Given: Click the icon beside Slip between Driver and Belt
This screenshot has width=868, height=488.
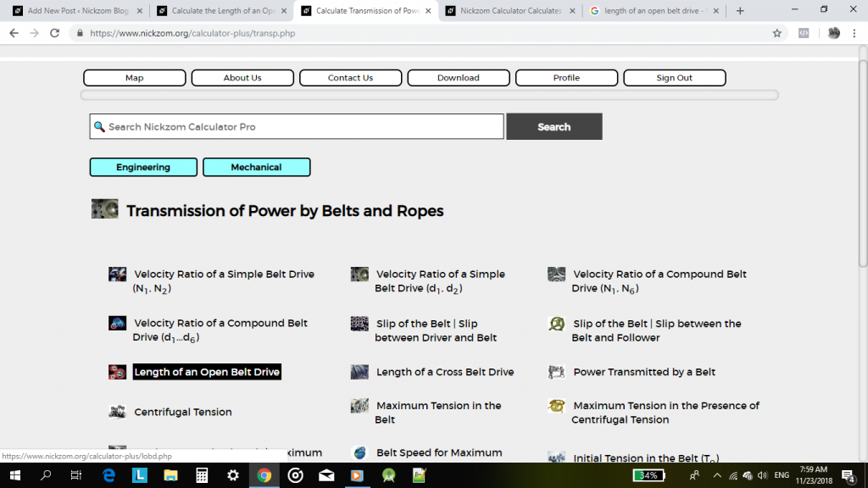Looking at the screenshot, I should (359, 324).
